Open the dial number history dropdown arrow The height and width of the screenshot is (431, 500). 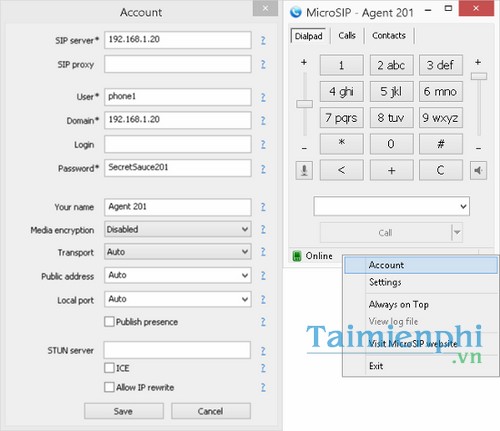[463, 206]
